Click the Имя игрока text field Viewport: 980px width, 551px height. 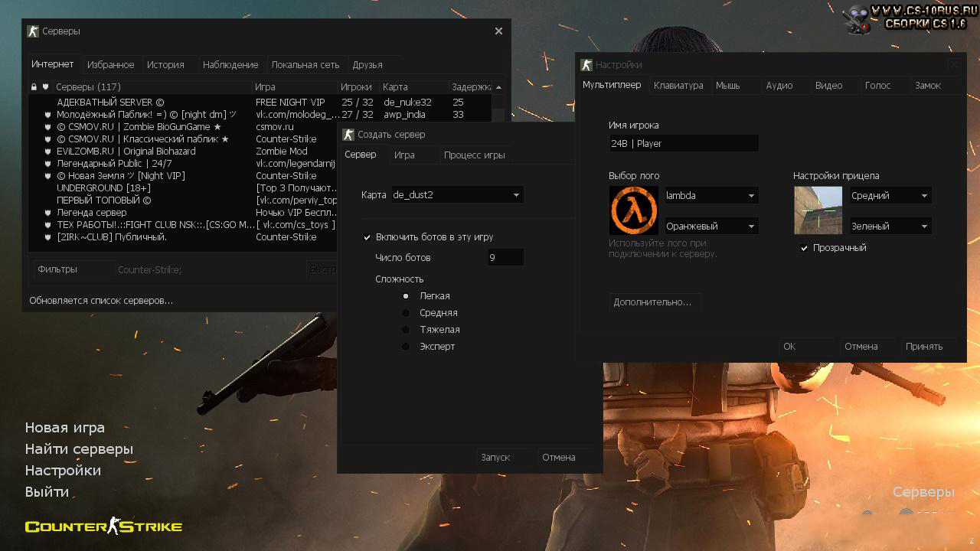(x=683, y=144)
